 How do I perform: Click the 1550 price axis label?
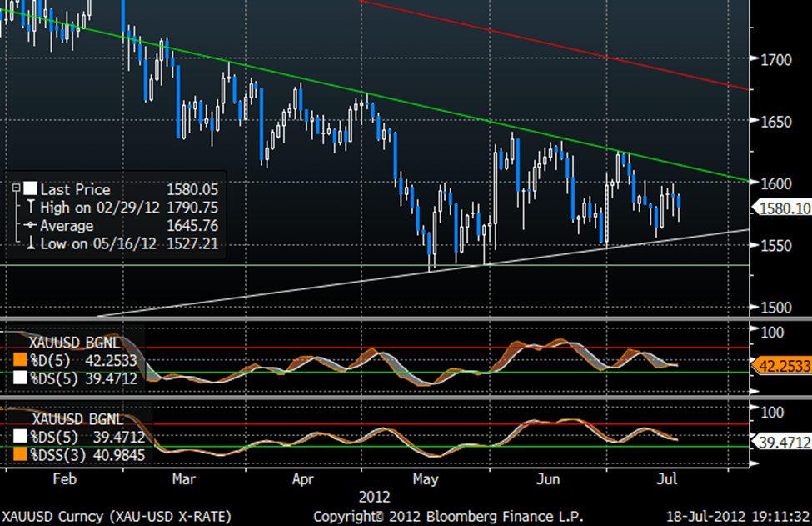coord(775,245)
